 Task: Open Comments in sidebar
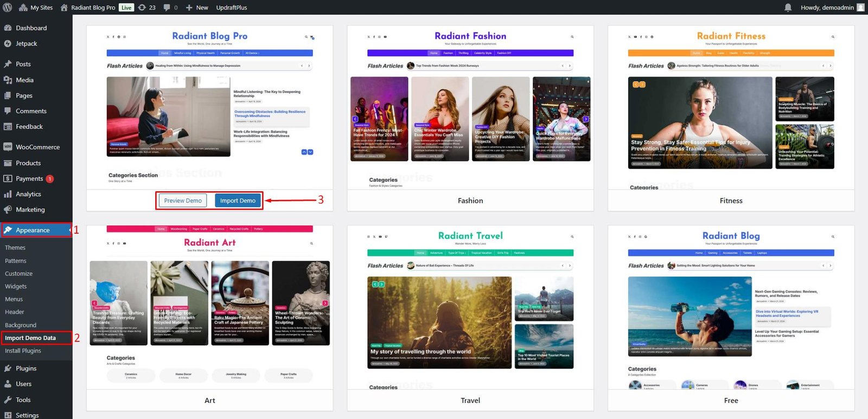[x=31, y=111]
